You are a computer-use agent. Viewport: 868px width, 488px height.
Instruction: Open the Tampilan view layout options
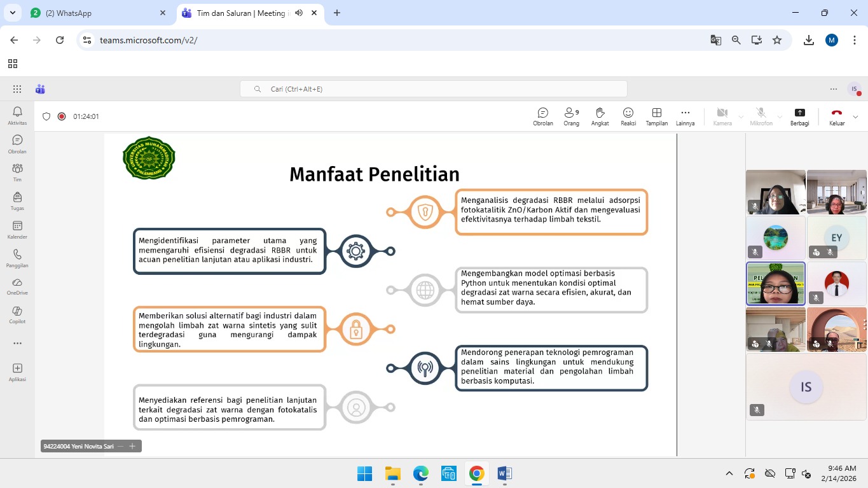pyautogui.click(x=656, y=116)
